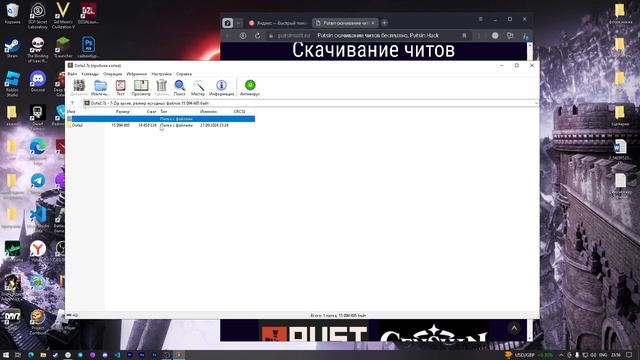Open File Explorer from the taskbar
640x360 pixels.
tap(43, 355)
